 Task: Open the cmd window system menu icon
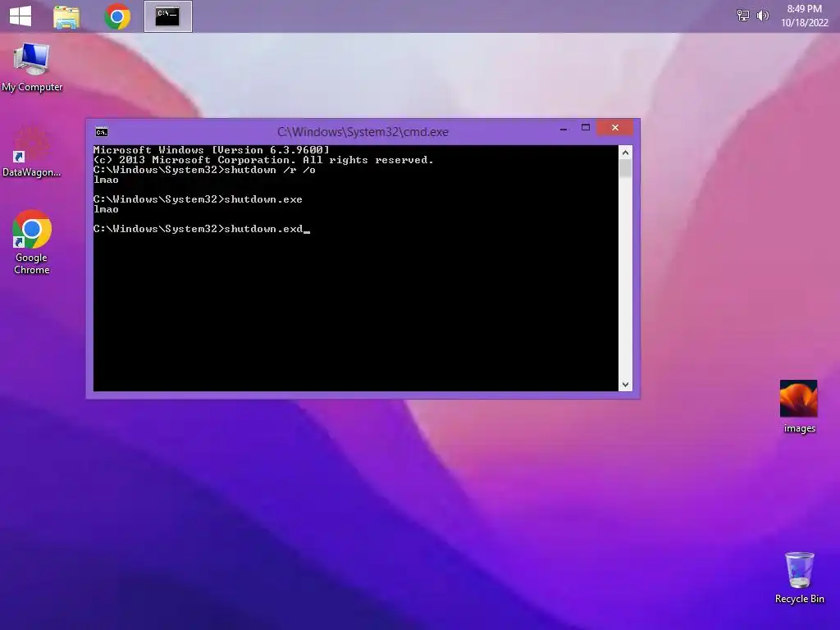101,132
